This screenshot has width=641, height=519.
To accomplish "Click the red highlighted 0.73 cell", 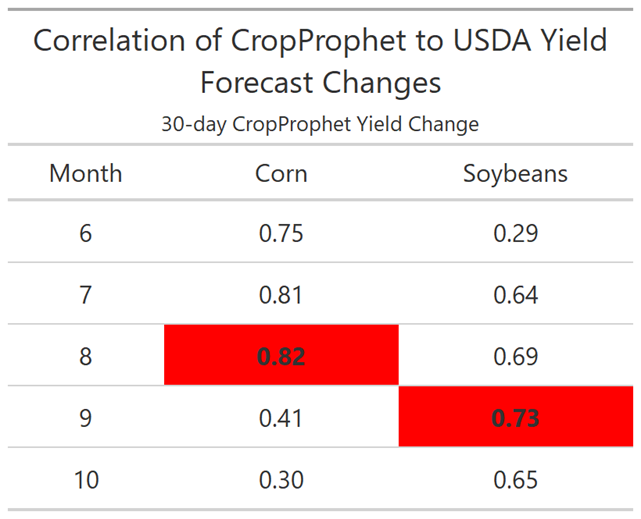I will [x=516, y=416].
